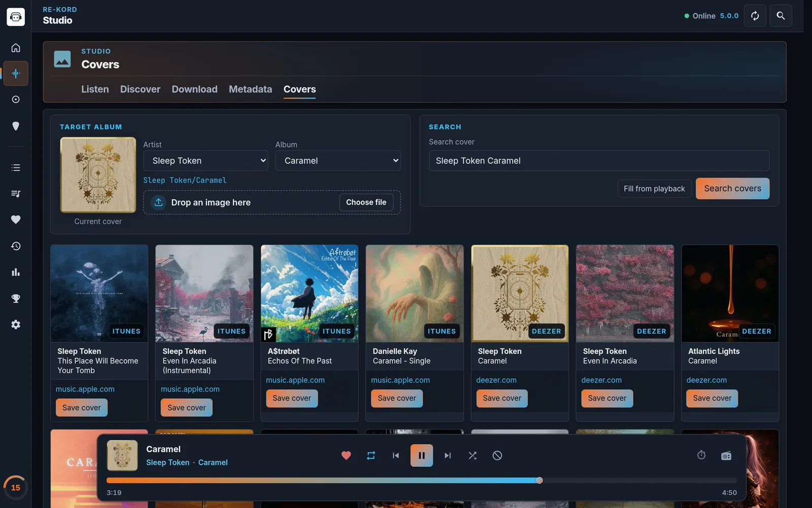
Task: Toggle repeat mode in player
Action: [371, 456]
